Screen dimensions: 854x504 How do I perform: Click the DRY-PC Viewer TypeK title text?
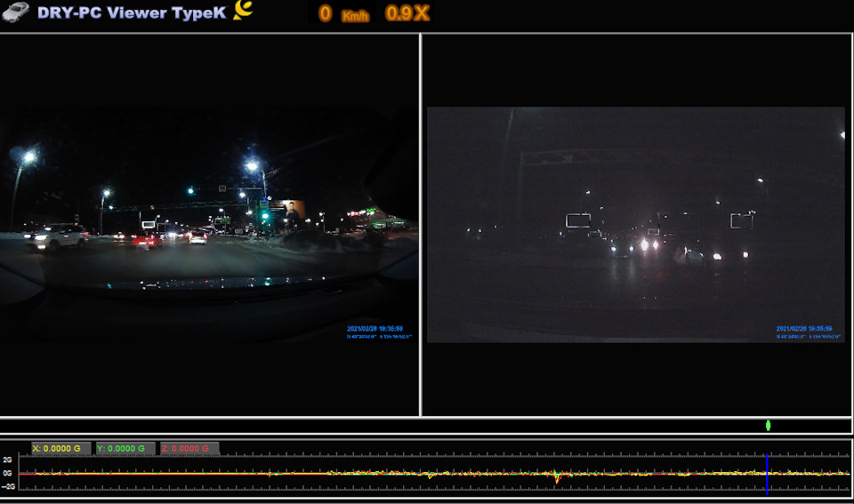[132, 13]
